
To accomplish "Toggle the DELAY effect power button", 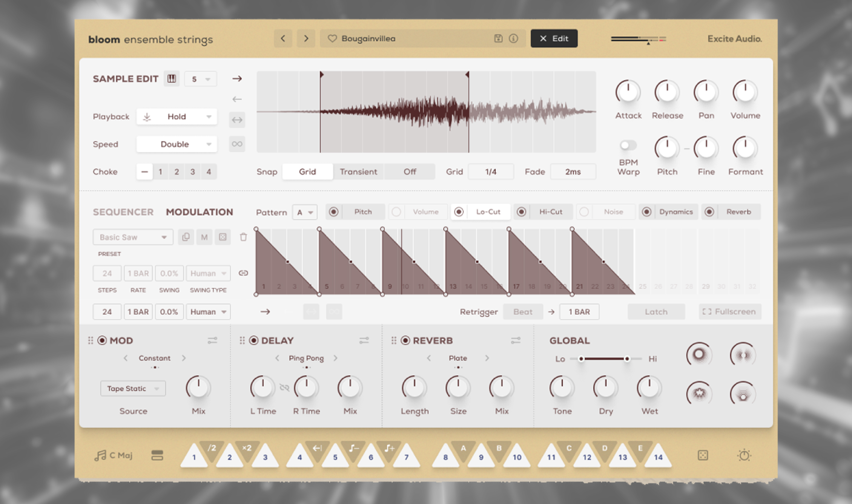I will tap(253, 340).
